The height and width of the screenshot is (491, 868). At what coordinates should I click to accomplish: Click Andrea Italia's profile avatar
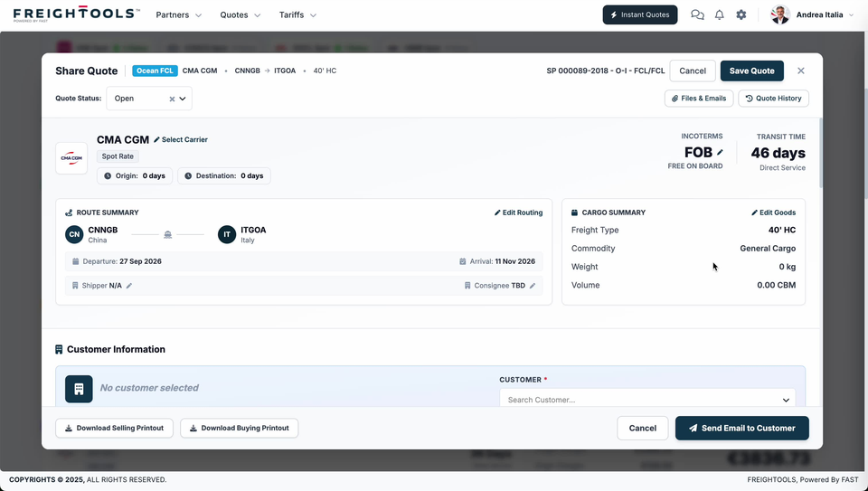pyautogui.click(x=780, y=15)
